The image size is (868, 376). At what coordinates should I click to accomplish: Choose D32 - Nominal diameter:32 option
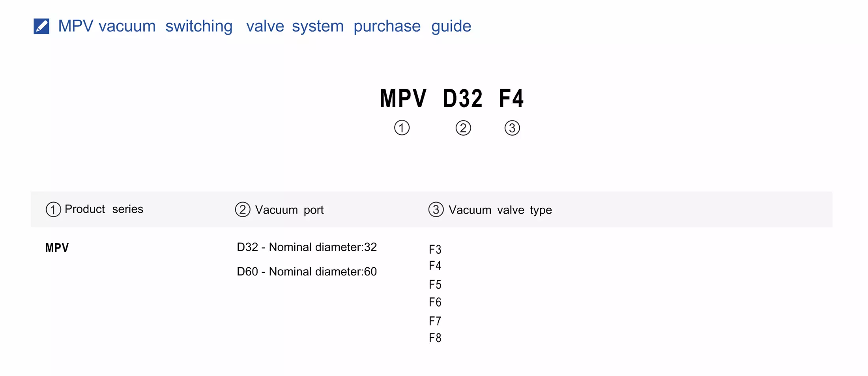[x=307, y=247]
